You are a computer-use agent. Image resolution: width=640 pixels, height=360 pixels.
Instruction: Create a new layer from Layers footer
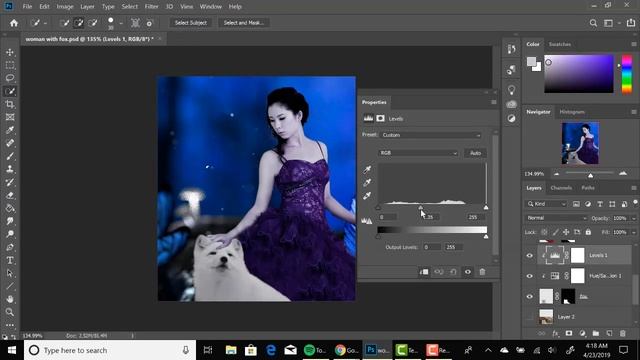pyautogui.click(x=609, y=333)
